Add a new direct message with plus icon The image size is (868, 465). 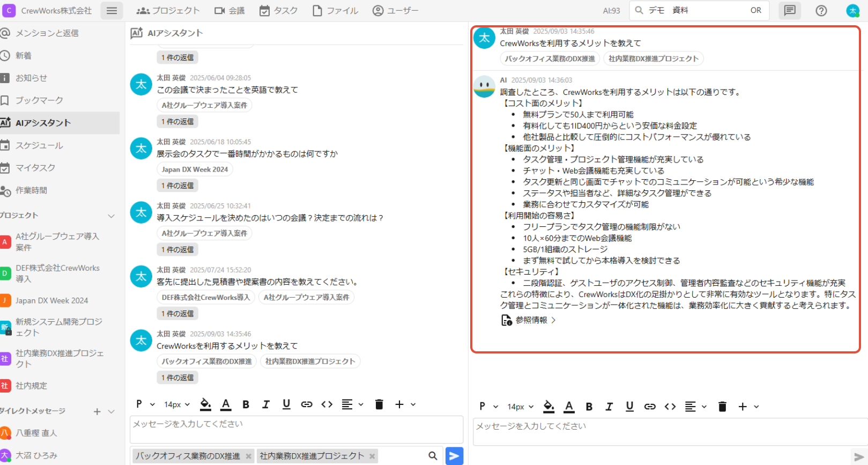[x=97, y=411]
